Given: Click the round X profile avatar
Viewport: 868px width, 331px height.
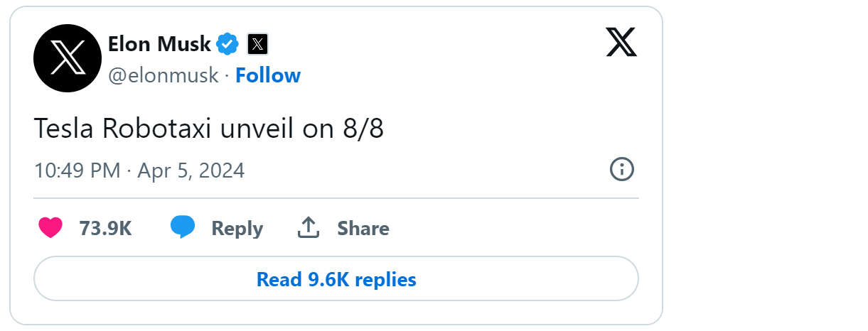Looking at the screenshot, I should coord(68,58).
